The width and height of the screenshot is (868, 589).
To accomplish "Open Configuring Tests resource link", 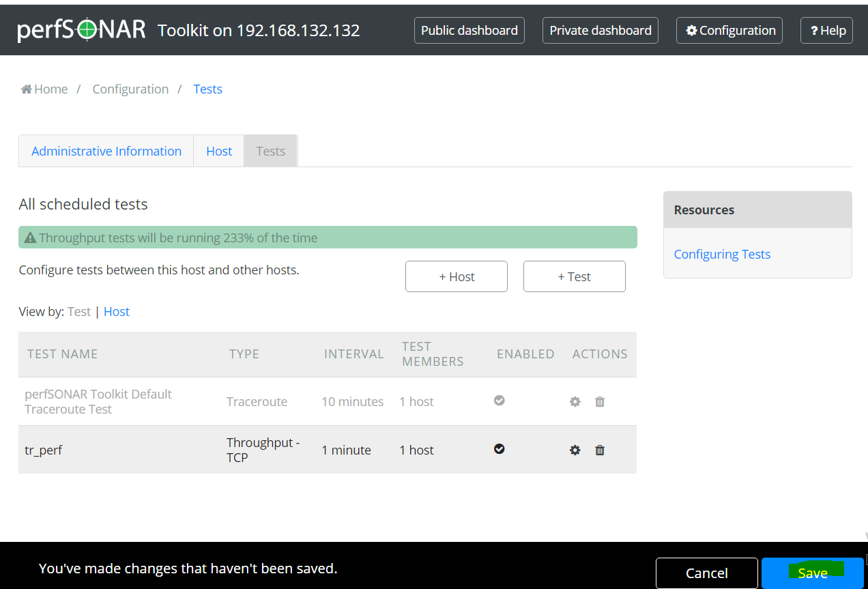I will pos(722,254).
